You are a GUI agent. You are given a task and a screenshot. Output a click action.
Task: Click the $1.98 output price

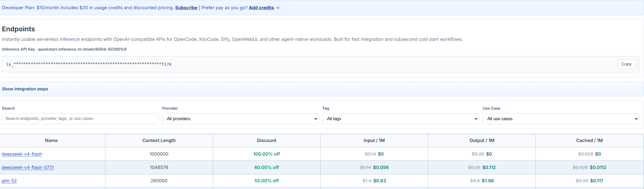click(x=488, y=181)
